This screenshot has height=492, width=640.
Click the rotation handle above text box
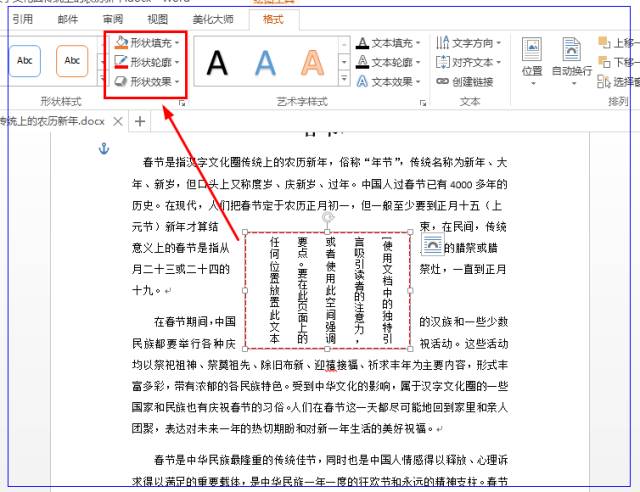[327, 218]
